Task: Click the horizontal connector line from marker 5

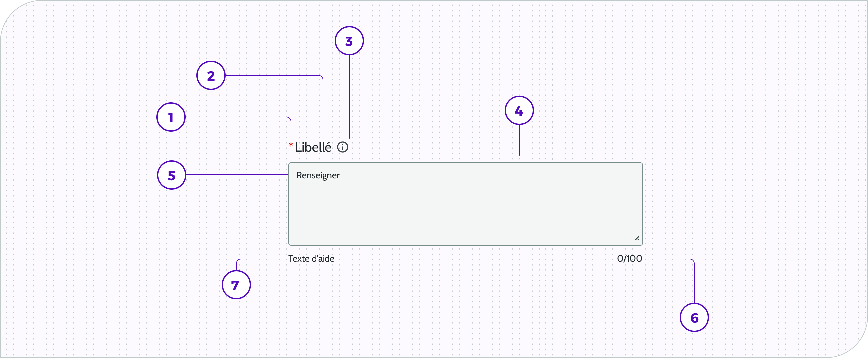Action: coord(236,174)
